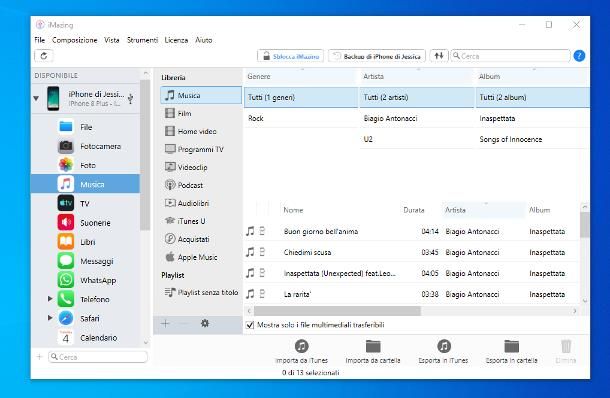Open the Strumenti menu
The width and height of the screenshot is (610, 398).
click(142, 40)
